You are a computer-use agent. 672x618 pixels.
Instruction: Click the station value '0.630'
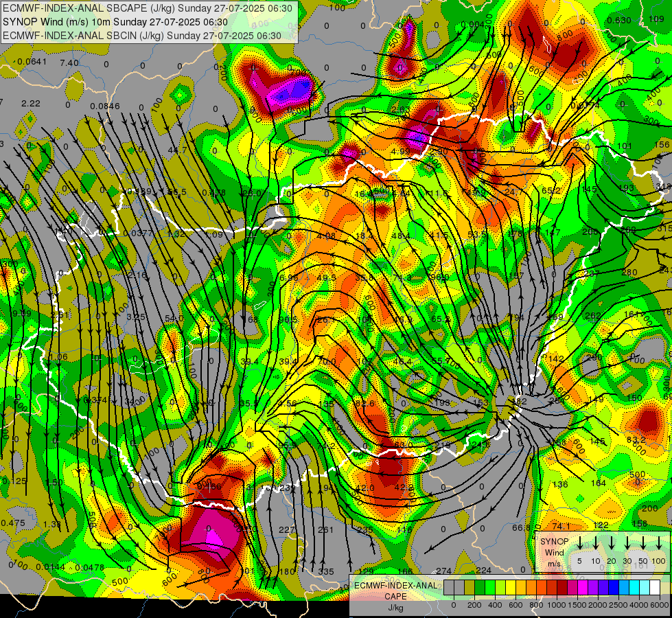[x=619, y=20]
